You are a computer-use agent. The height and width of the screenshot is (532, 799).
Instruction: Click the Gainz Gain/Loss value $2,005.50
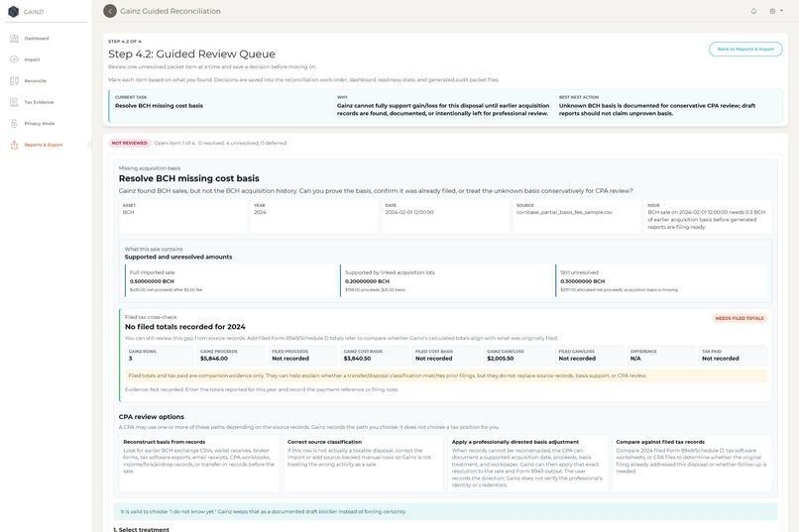(x=501, y=359)
